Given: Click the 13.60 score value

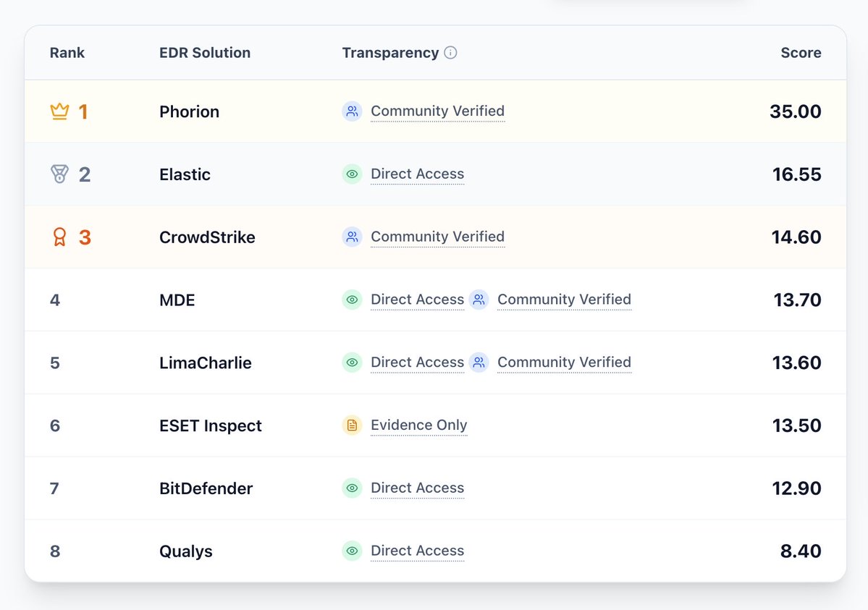Looking at the screenshot, I should pos(797,363).
